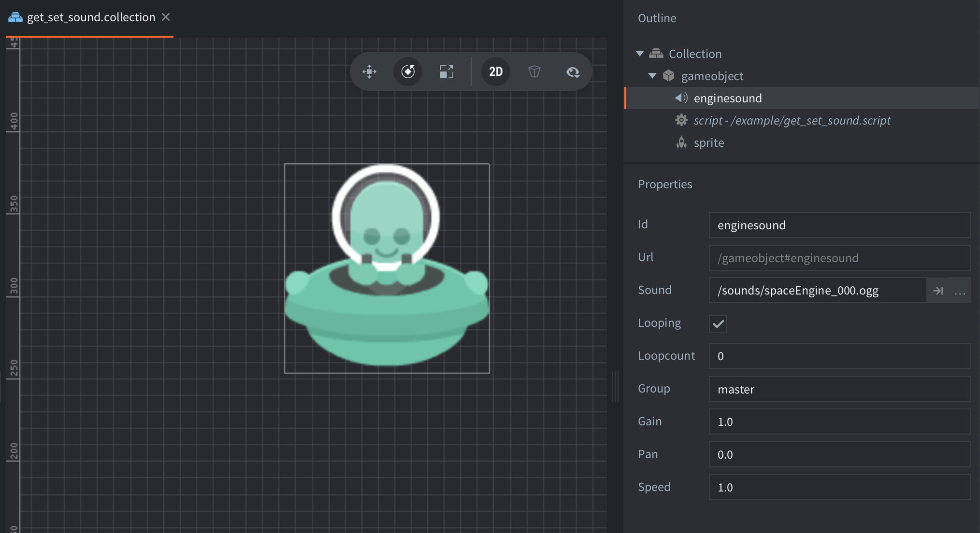Select the Rotate tool in viewport toolbar
Screen dimensions: 980x533
point(408,72)
